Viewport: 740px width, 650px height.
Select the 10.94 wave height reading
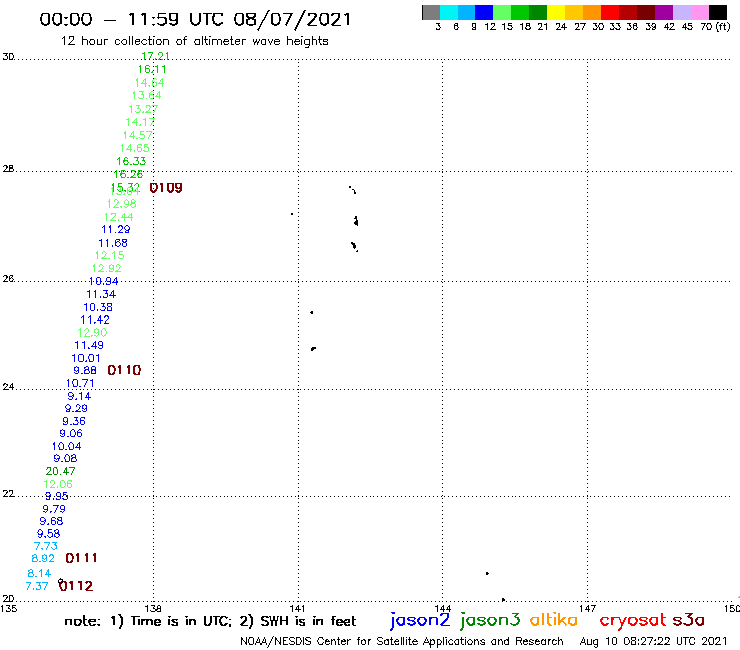[x=103, y=281]
